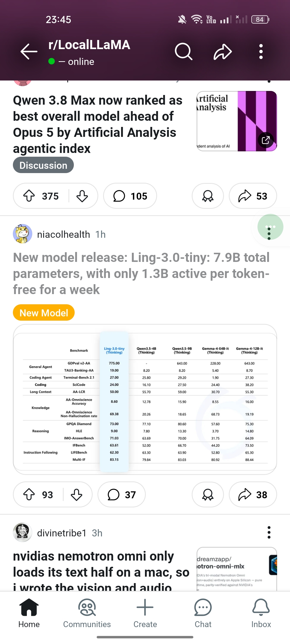The width and height of the screenshot is (290, 644).
Task: Open the Chat tab
Action: 203,613
